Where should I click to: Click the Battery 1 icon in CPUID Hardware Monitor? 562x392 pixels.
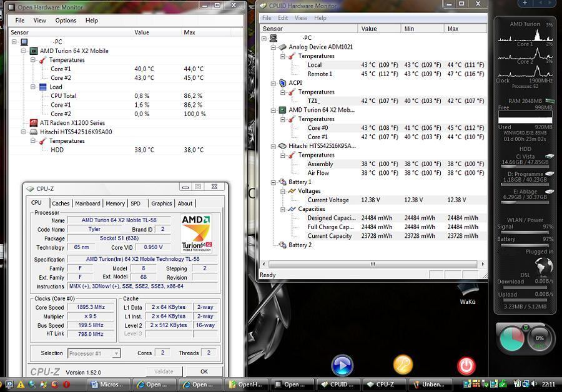point(282,182)
